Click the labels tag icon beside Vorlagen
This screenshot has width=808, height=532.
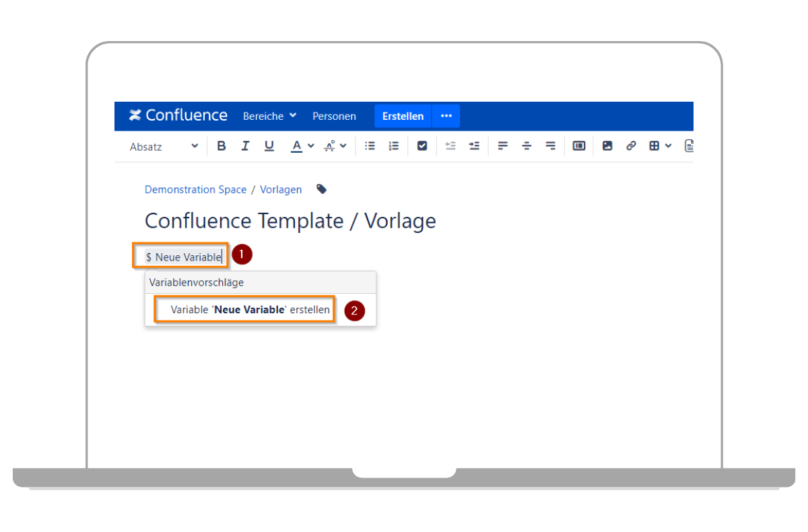pyautogui.click(x=322, y=189)
